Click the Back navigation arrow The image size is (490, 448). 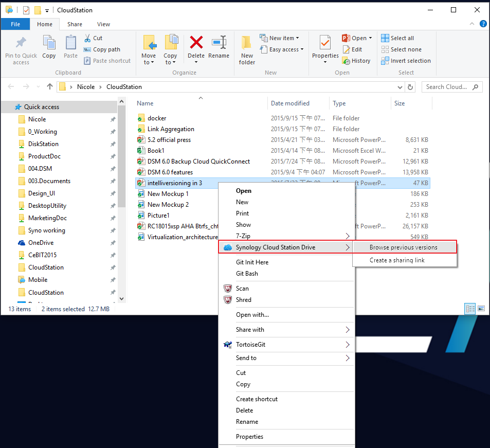pos(11,86)
